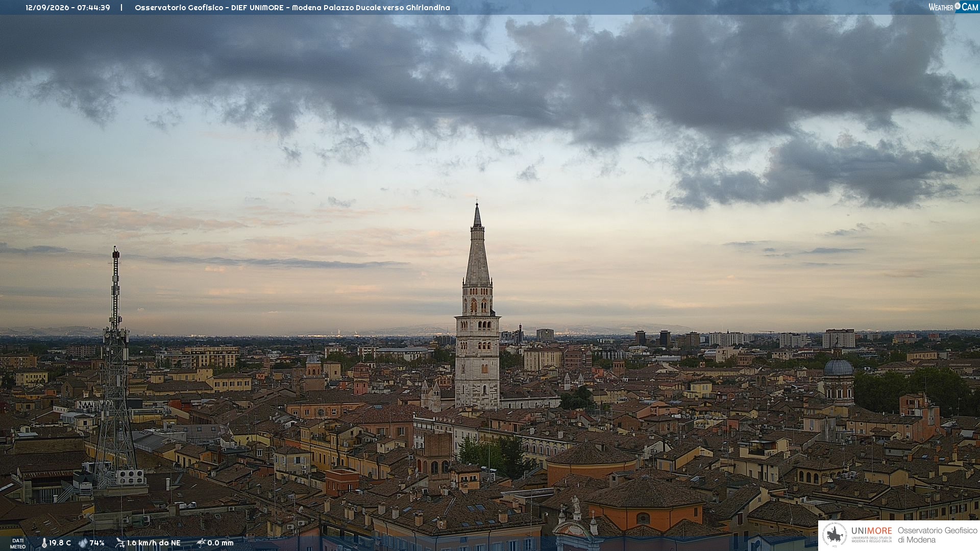Click the wind anemometer icon
The height and width of the screenshot is (551, 980).
[120, 543]
